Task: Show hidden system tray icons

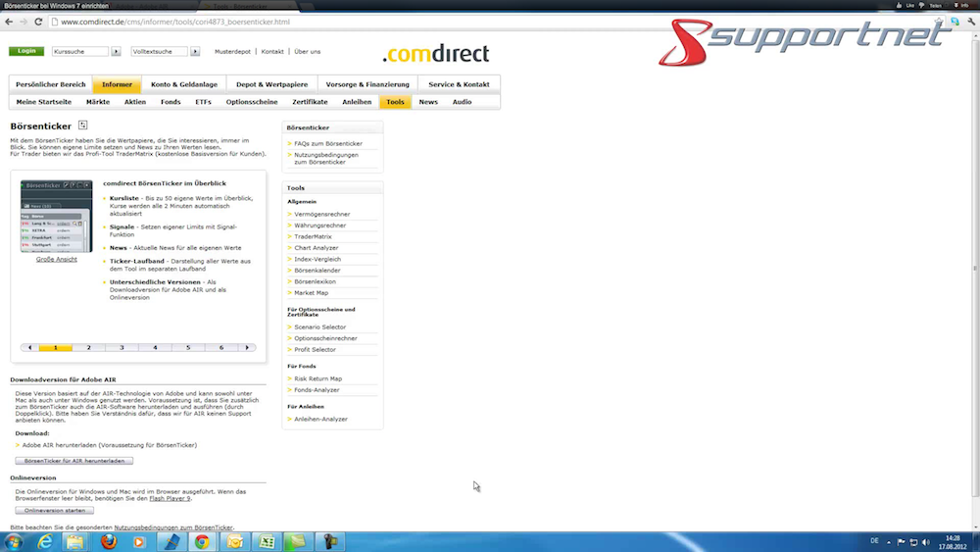Action: 889,542
